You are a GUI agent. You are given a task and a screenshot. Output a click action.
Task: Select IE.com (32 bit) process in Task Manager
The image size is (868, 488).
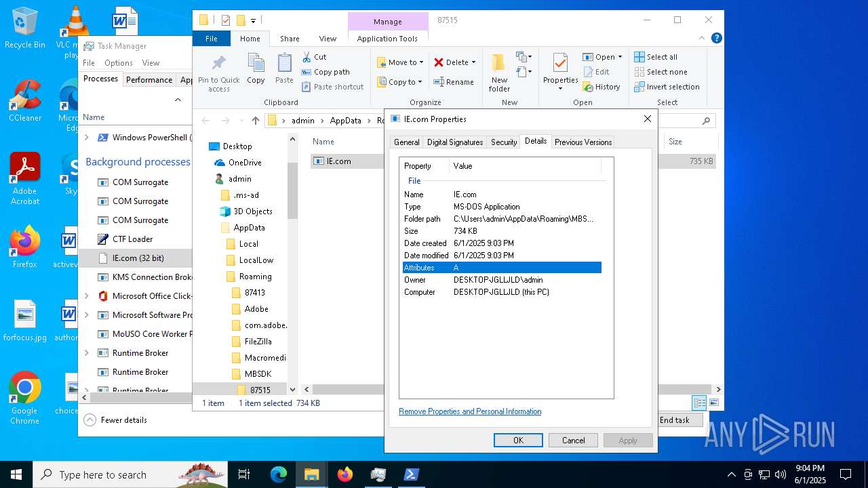[138, 258]
